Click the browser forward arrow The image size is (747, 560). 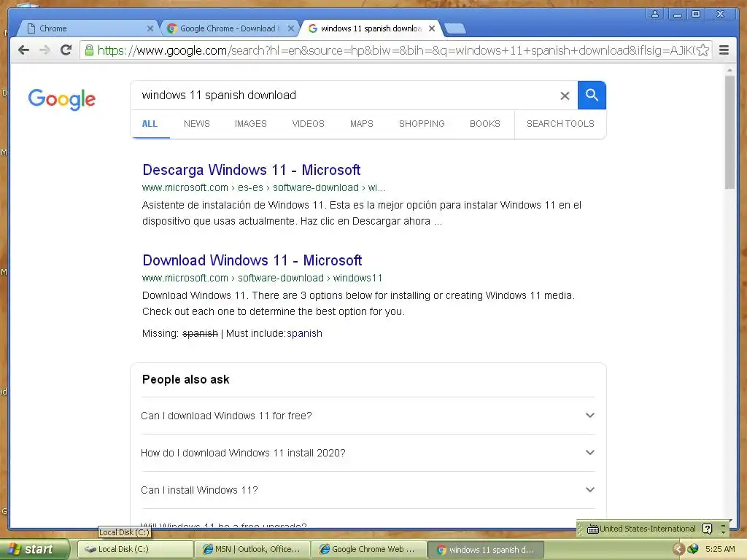44,50
